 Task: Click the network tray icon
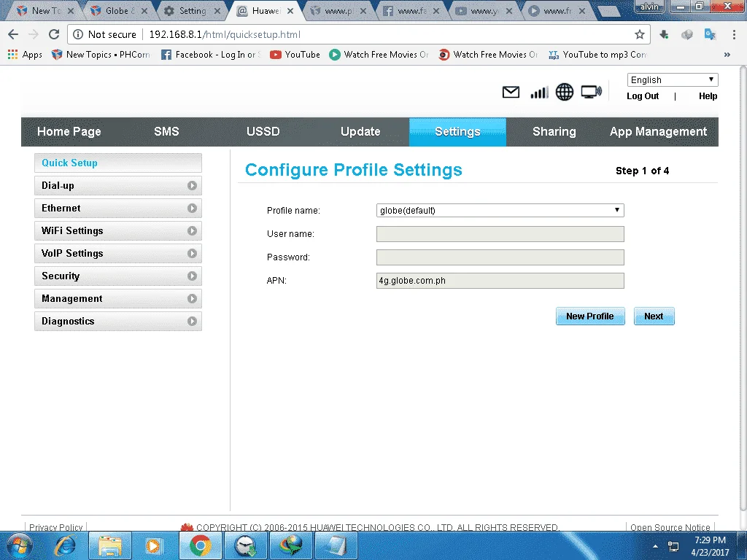point(673,546)
